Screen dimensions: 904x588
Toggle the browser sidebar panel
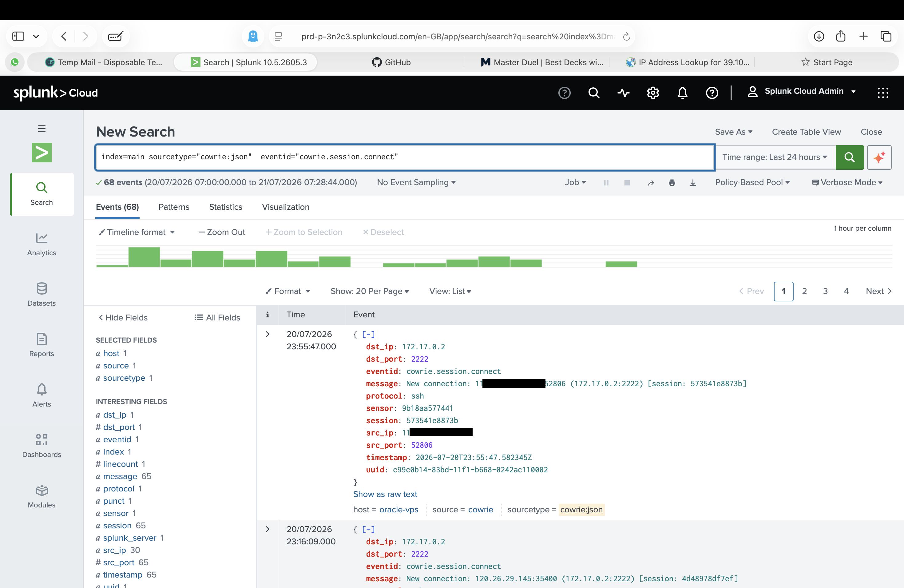(x=18, y=37)
